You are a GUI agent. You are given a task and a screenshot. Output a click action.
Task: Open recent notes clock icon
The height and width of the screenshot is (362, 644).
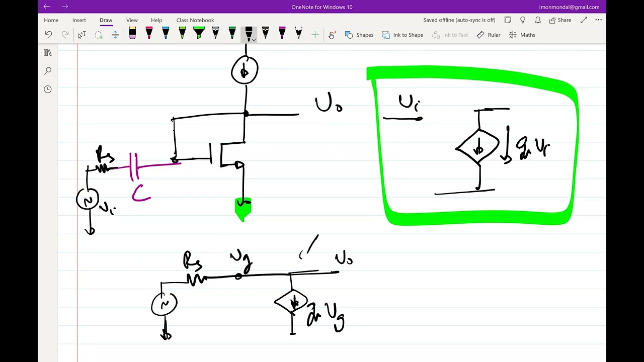(x=48, y=89)
